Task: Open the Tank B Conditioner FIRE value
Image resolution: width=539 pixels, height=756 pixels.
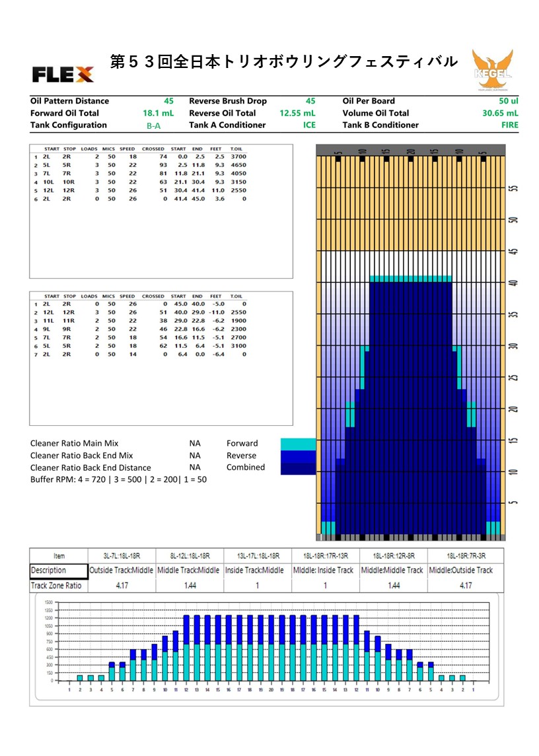Action: coord(509,125)
